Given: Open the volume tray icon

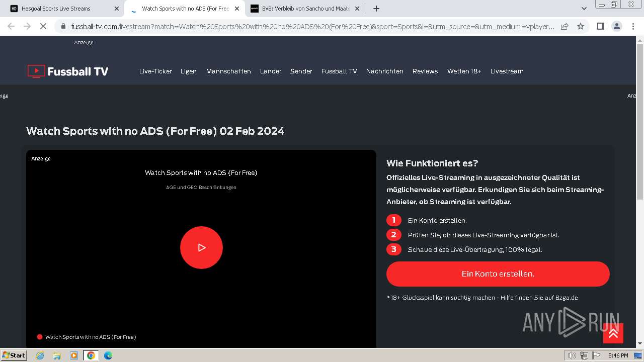Looking at the screenshot, I should (572, 355).
